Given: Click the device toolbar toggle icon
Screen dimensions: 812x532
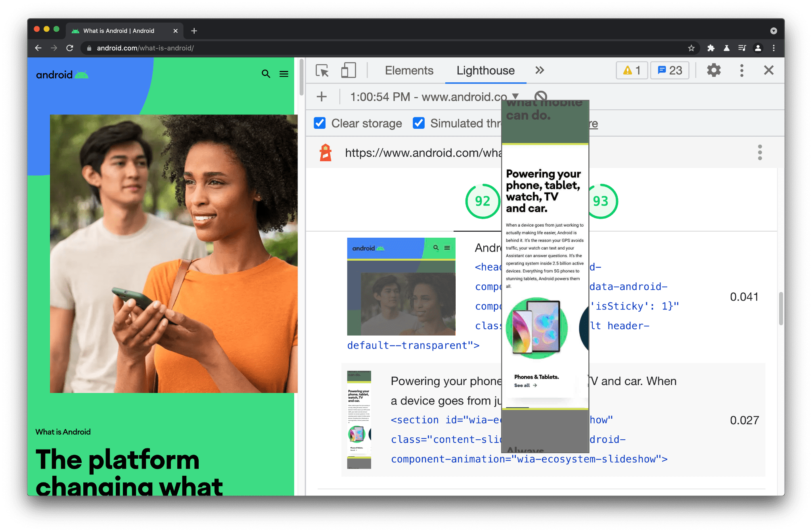Looking at the screenshot, I should pyautogui.click(x=347, y=69).
